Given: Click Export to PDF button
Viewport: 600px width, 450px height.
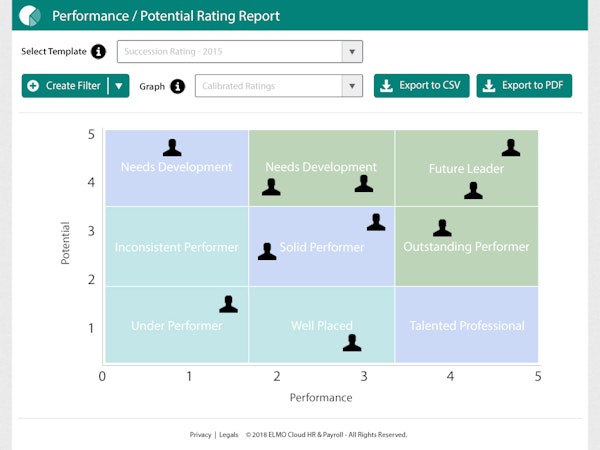Looking at the screenshot, I should pos(523,86).
